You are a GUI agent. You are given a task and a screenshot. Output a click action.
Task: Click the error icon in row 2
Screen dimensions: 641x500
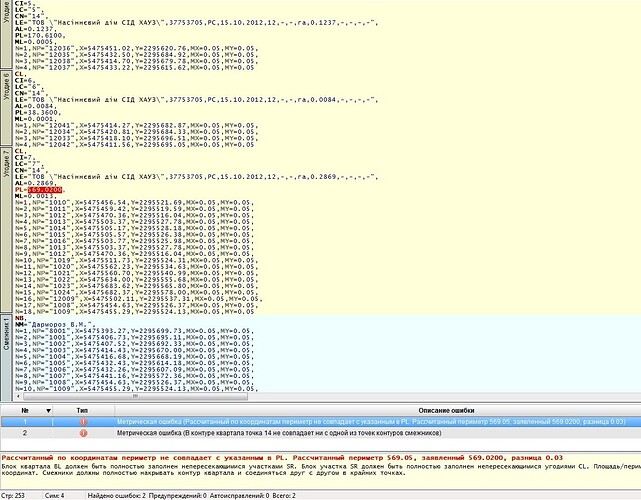83,433
